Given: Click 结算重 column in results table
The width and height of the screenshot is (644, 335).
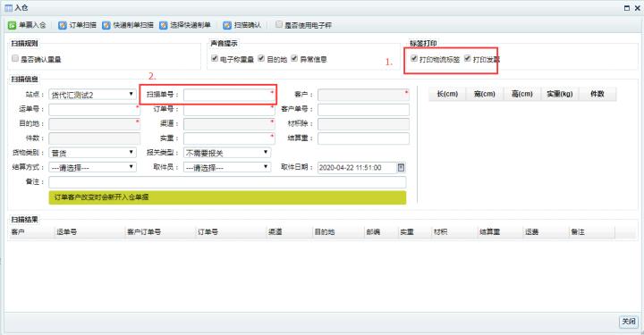Looking at the screenshot, I should click(x=500, y=232).
